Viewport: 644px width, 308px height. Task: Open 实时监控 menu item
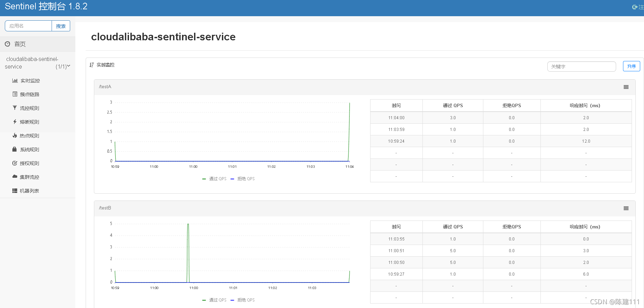pyautogui.click(x=30, y=81)
